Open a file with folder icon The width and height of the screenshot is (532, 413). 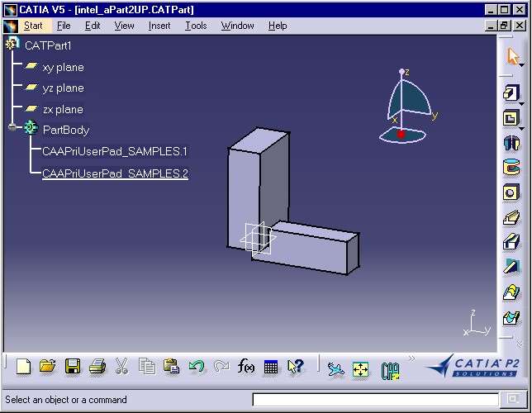click(x=48, y=367)
